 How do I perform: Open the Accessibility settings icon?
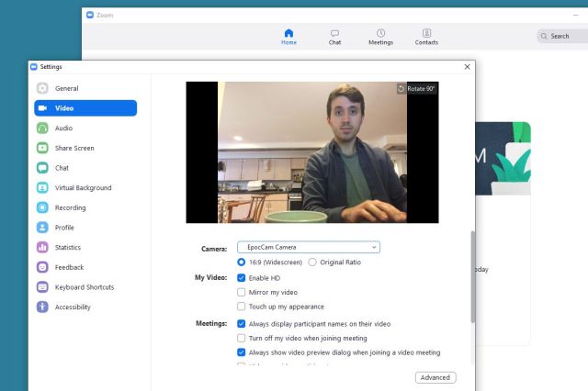click(42, 307)
